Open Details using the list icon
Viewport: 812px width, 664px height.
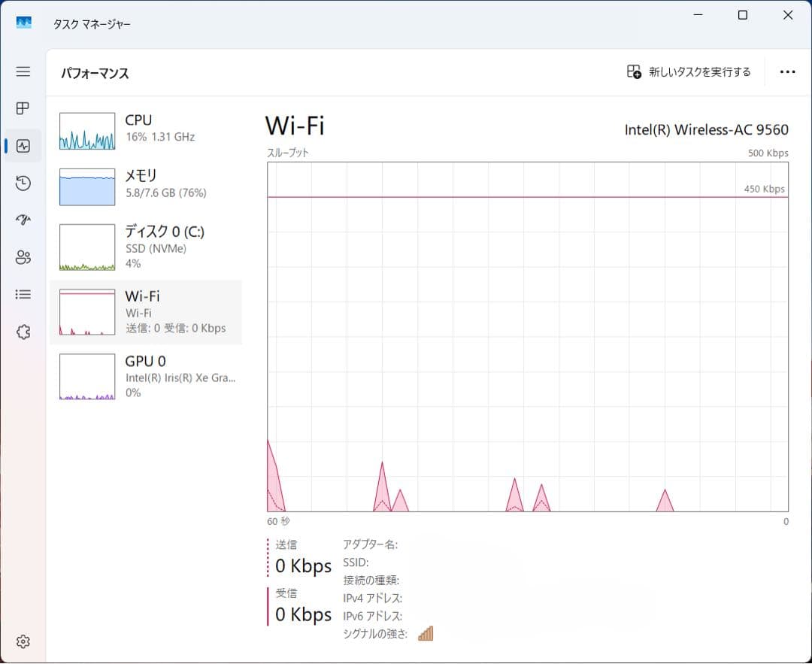[23, 293]
